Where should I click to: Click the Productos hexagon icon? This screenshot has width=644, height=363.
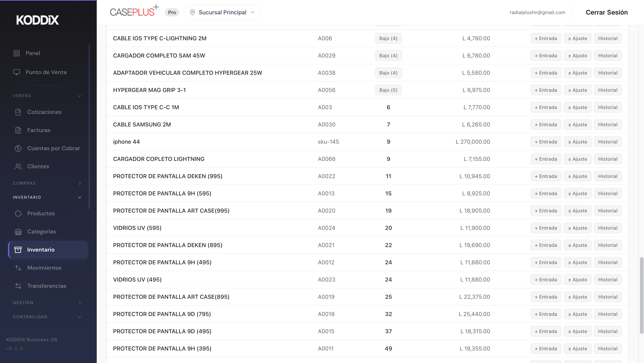point(18,213)
